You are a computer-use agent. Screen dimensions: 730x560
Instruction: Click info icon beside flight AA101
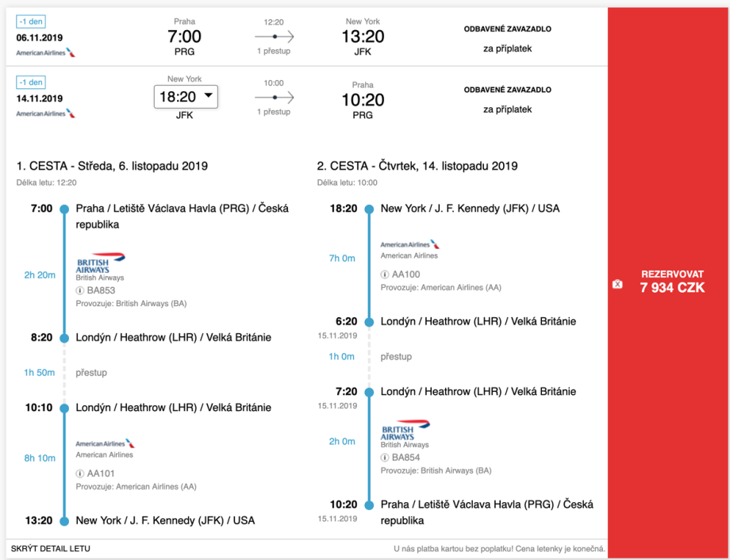coord(80,474)
